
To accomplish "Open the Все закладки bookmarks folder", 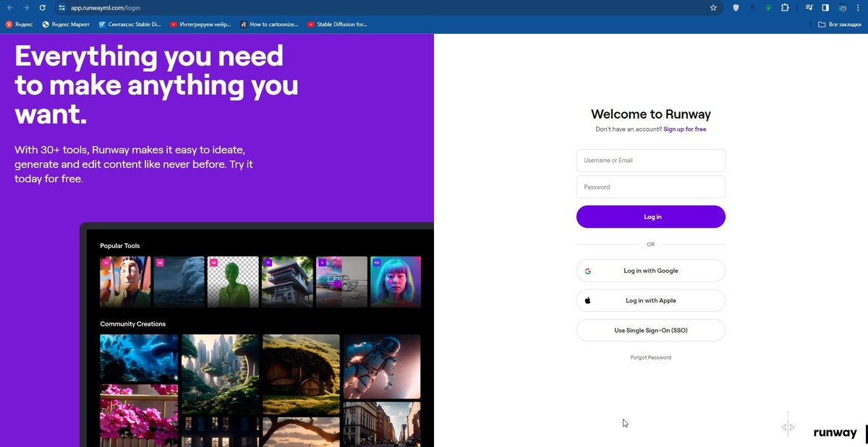I will [x=840, y=24].
